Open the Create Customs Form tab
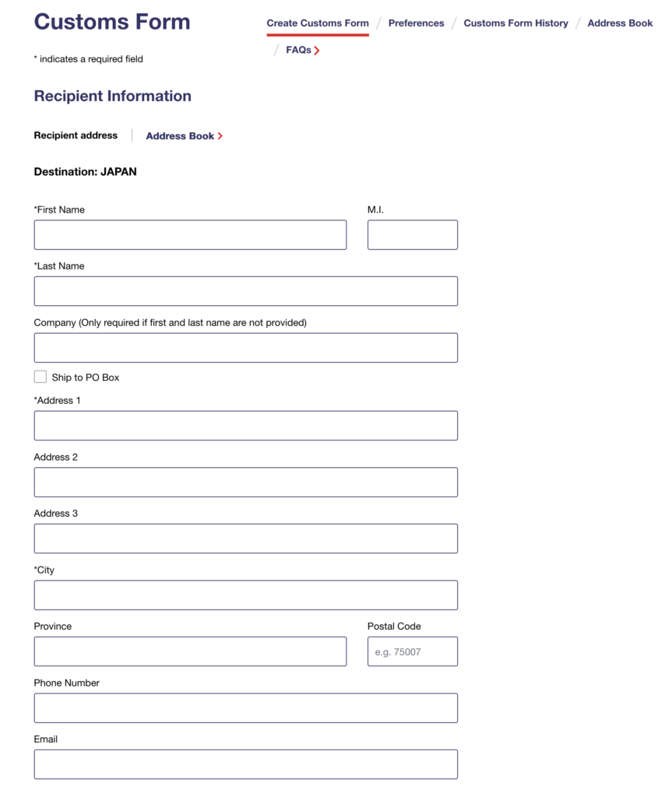Screen dimensions: 672x797 [x=318, y=23]
